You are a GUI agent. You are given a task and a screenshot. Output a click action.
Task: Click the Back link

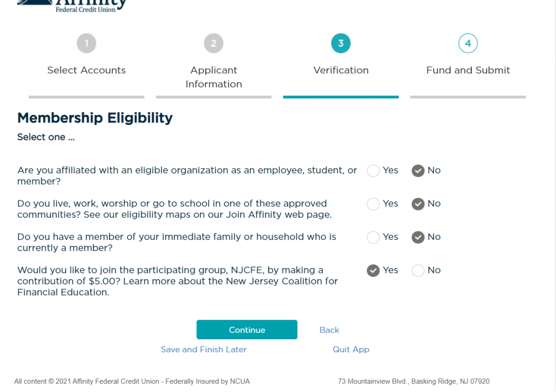pyautogui.click(x=329, y=330)
